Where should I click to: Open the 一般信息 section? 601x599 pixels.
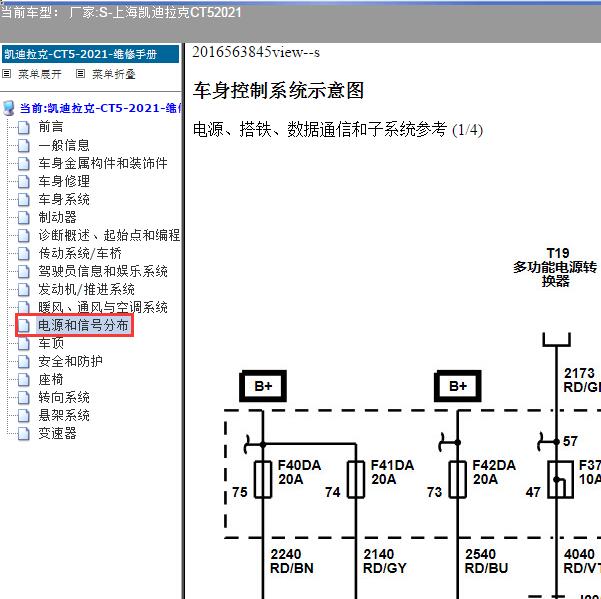64,145
